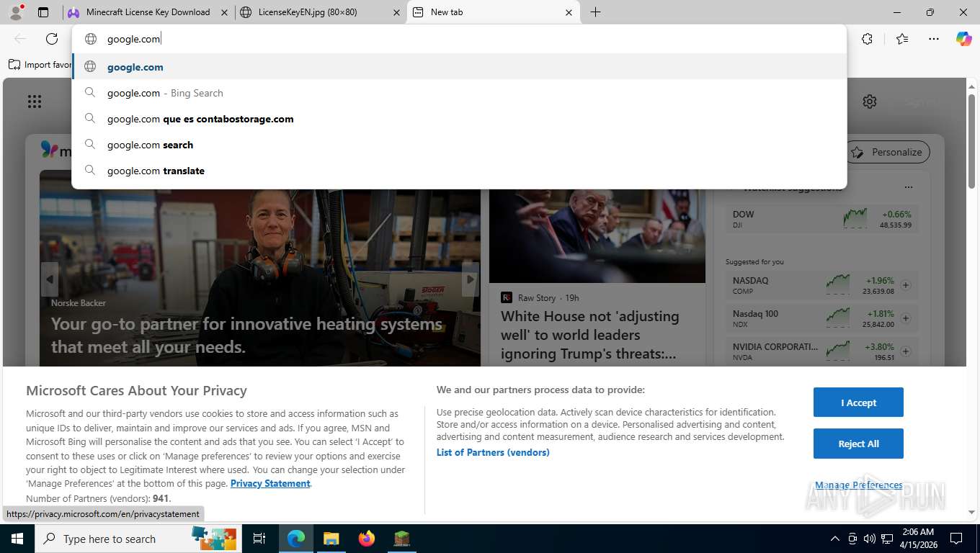The width and height of the screenshot is (980, 553).
Task: Close the LicenseKeyEN.jpg tab
Action: click(396, 12)
